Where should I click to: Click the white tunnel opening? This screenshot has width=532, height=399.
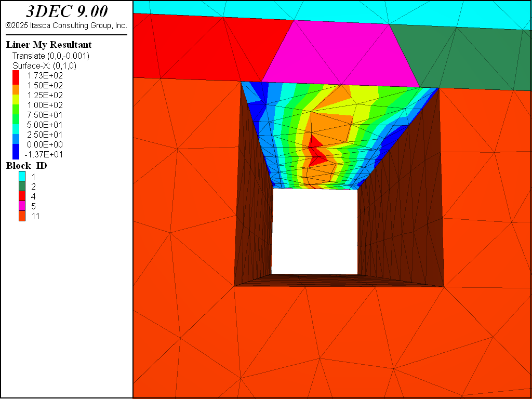pos(314,231)
